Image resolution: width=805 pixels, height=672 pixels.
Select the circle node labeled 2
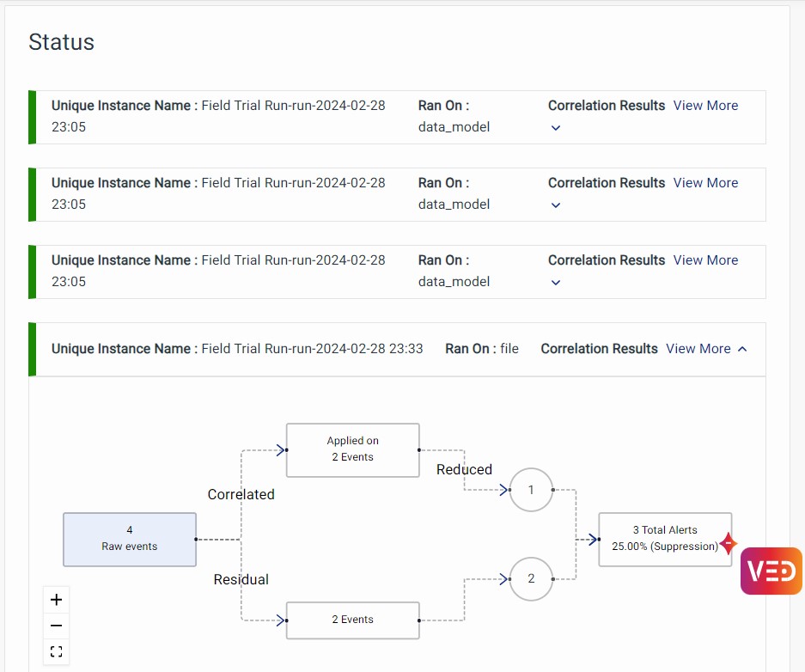531,578
